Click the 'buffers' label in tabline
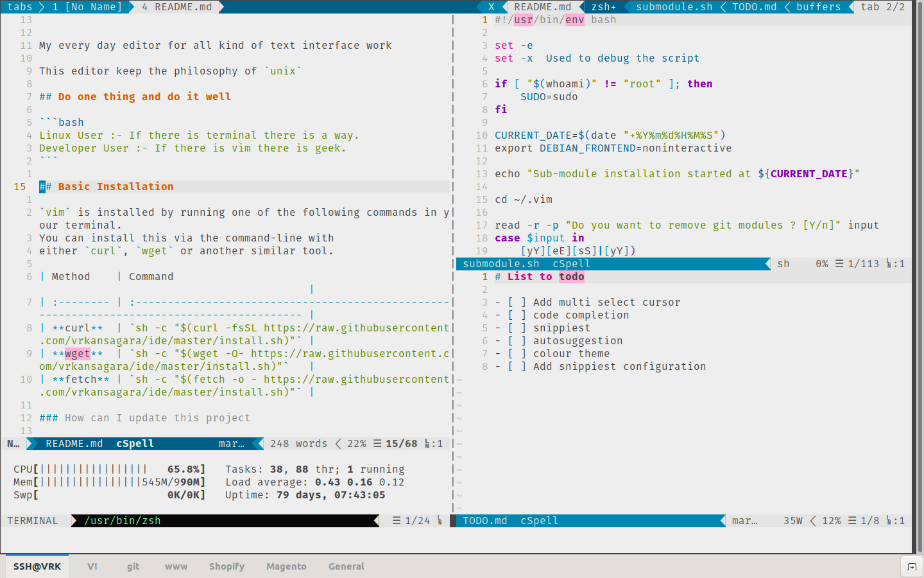 click(x=819, y=7)
